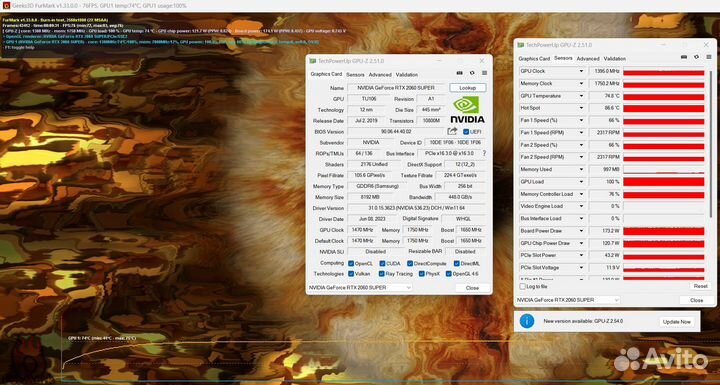Click the question mark beside Bus Interface
The height and width of the screenshot is (385, 720).
pos(484,153)
